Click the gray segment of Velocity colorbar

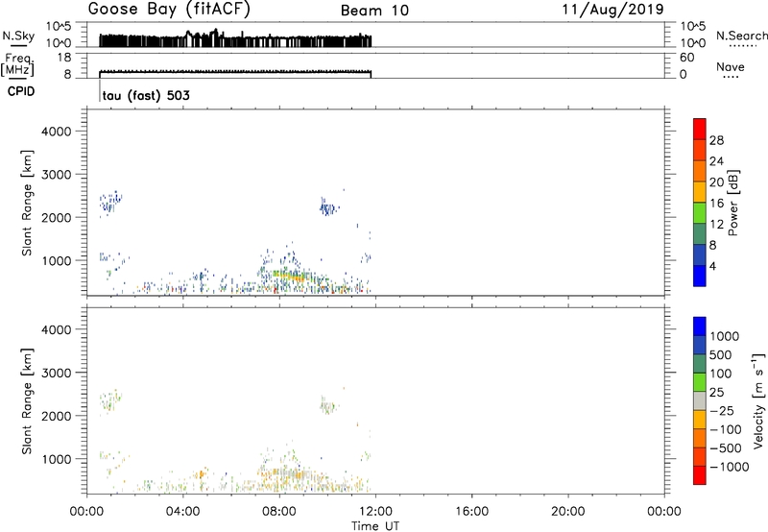point(700,401)
